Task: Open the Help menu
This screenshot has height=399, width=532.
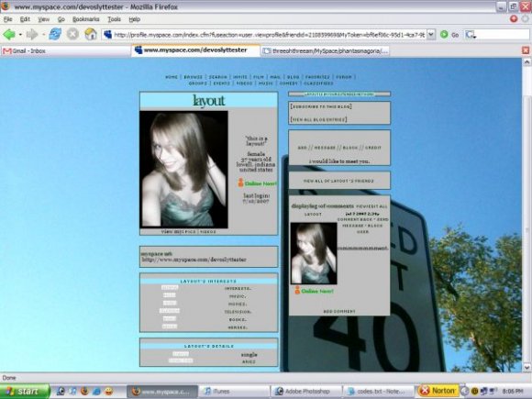Action: pos(134,19)
